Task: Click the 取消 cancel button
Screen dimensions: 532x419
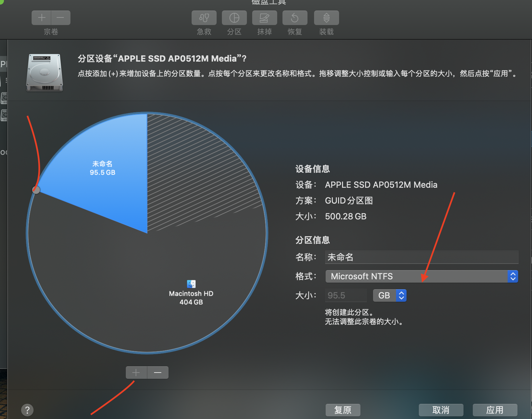Action: click(x=441, y=410)
